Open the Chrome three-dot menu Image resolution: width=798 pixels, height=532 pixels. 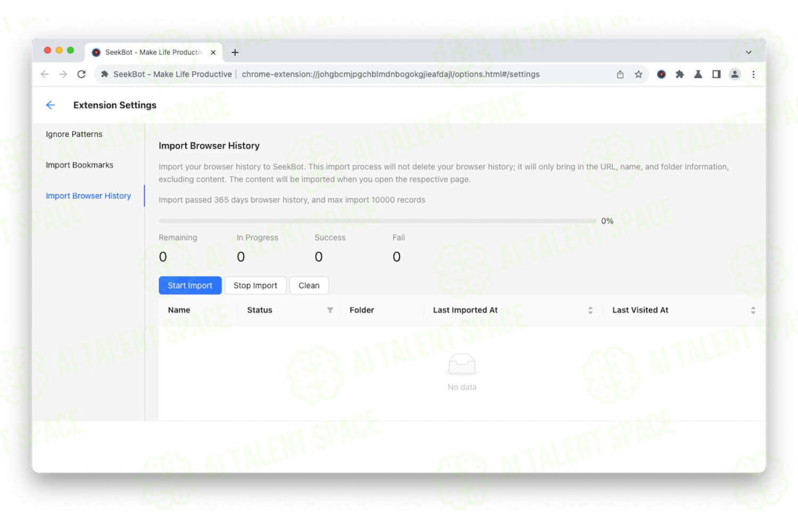[753, 74]
